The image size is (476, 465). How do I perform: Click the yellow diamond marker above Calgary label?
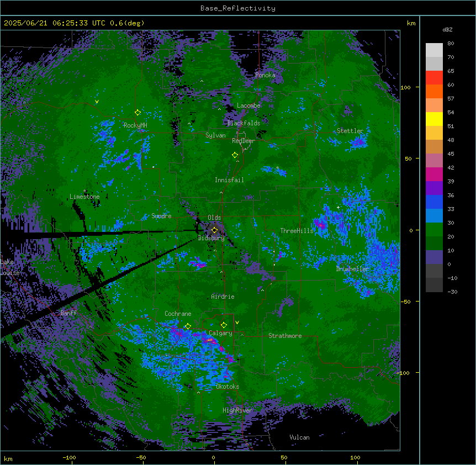pos(224,325)
